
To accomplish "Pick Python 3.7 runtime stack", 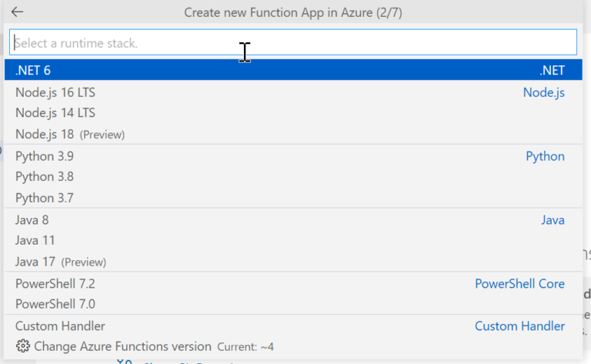I will [x=45, y=198].
